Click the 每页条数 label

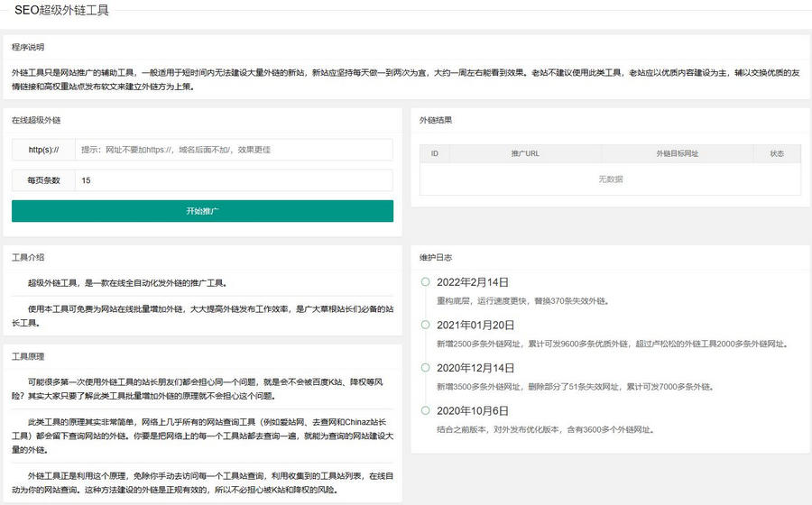click(43, 180)
